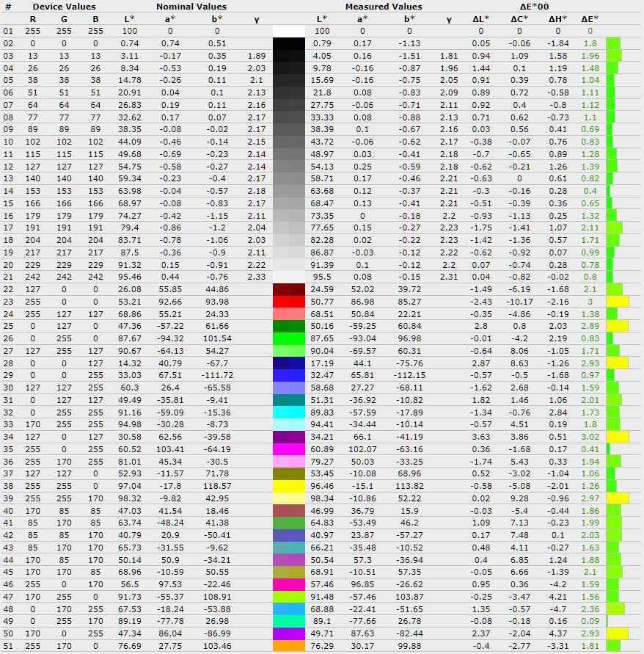
Task: Select the ΔL* column header
Action: coord(481,18)
